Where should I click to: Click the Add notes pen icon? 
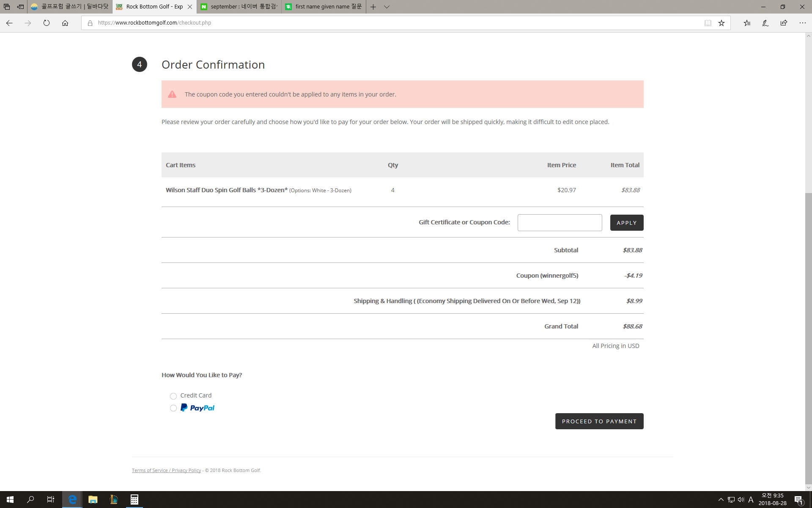[x=765, y=23]
